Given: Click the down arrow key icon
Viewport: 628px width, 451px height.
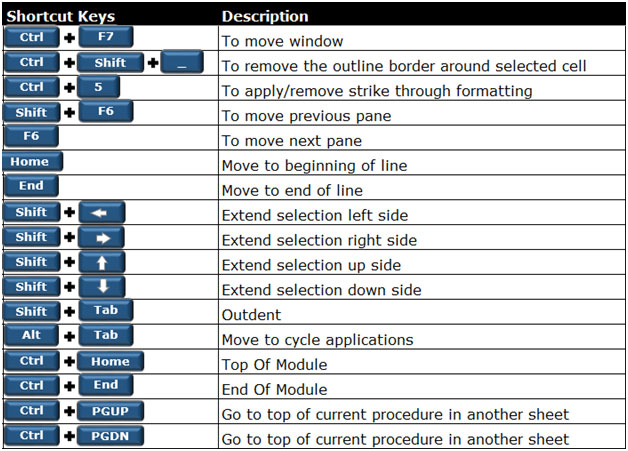Looking at the screenshot, I should pos(102,287).
